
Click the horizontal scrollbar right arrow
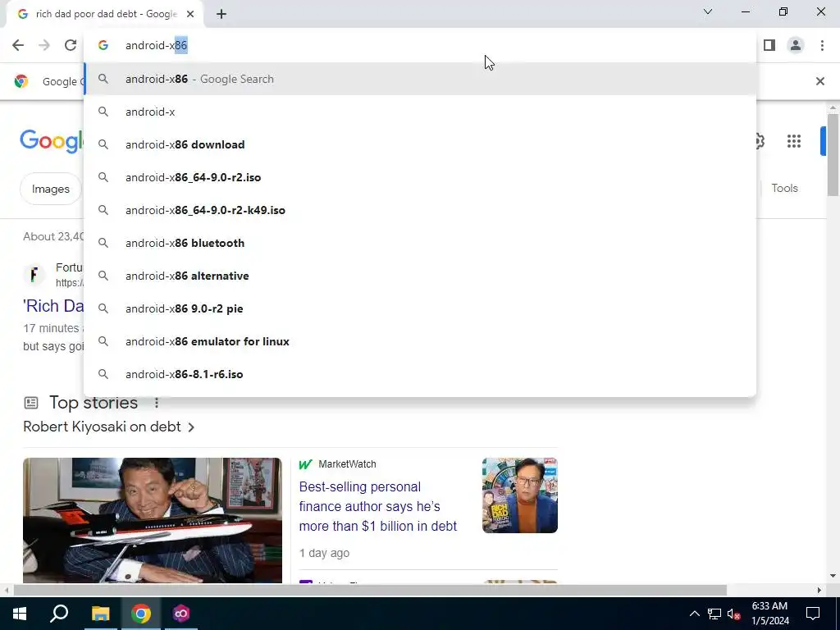819,591
